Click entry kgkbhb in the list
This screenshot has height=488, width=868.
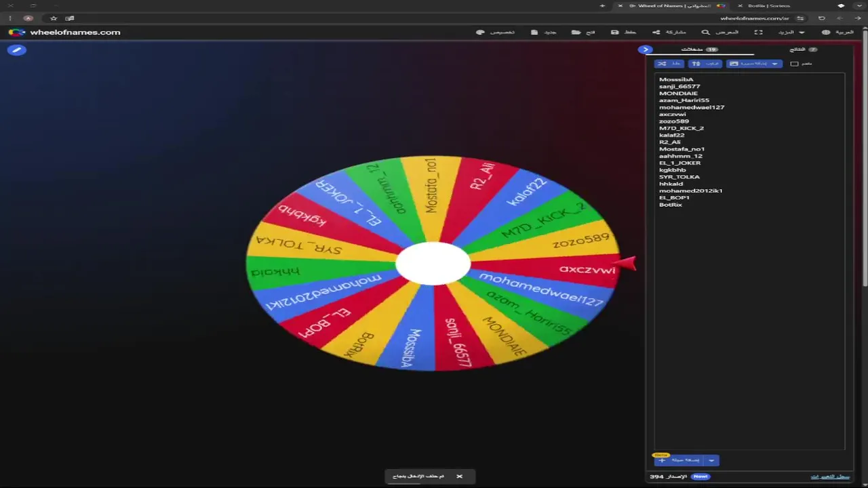pos(673,170)
